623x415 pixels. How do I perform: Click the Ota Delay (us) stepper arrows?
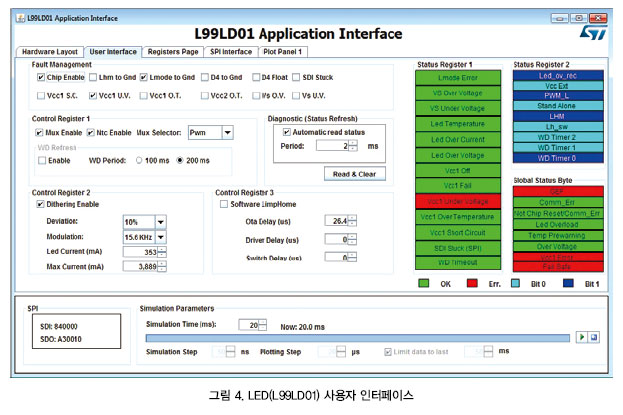click(352, 221)
